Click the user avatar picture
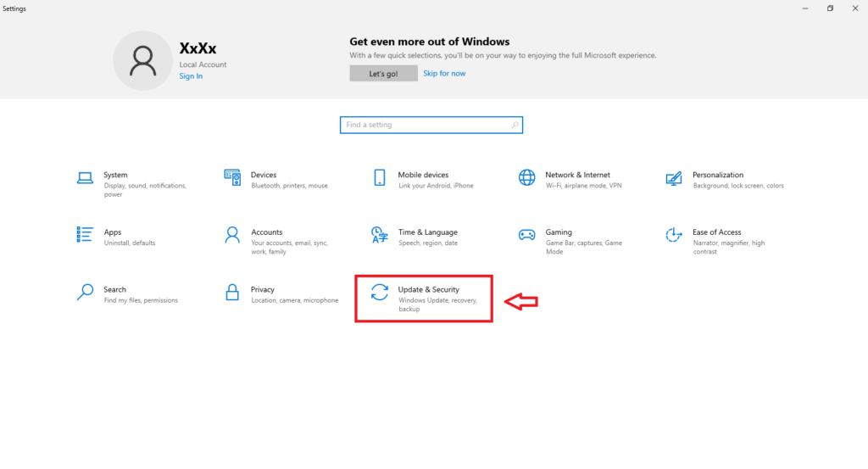 tap(142, 60)
